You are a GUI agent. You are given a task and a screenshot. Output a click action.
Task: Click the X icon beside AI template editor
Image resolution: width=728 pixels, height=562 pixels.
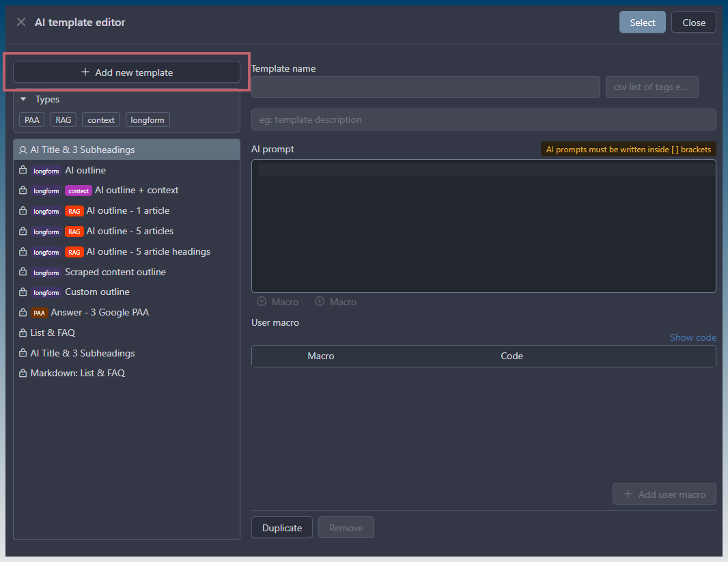click(21, 23)
